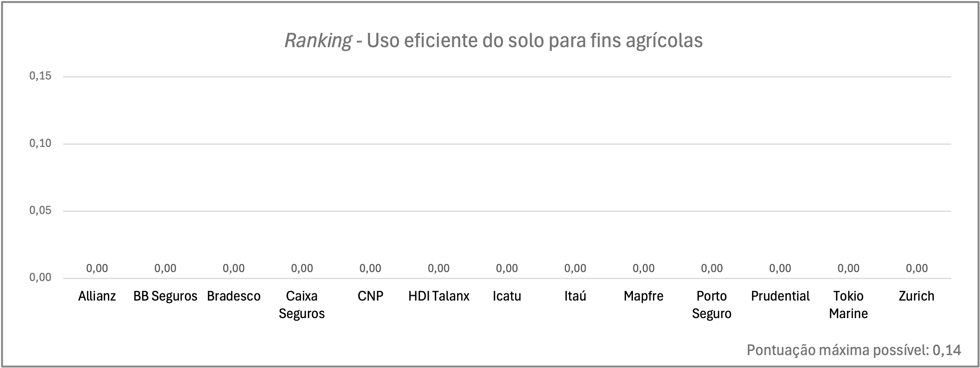The width and height of the screenshot is (980, 368).
Task: Select the 0,10 y-axis tick label
Action: 41,143
